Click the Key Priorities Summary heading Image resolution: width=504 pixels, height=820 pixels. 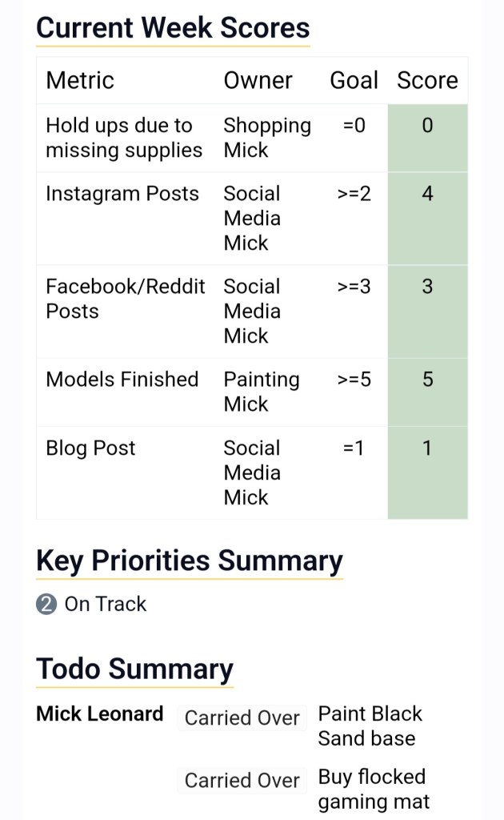point(189,561)
